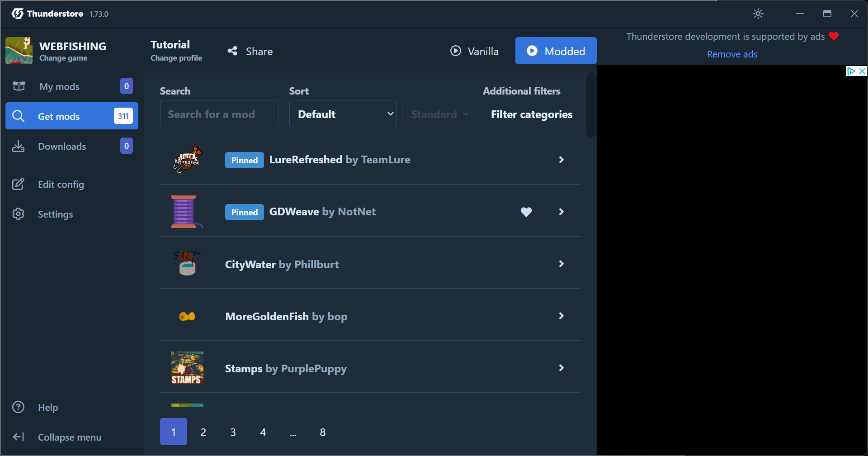
Task: Expand the MoreGoldenFish mod row
Action: point(561,316)
